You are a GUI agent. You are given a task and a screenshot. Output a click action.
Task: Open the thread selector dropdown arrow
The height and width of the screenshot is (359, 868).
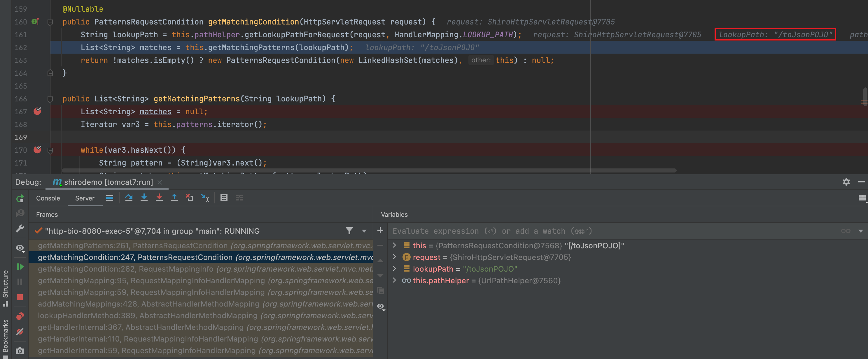coord(364,231)
